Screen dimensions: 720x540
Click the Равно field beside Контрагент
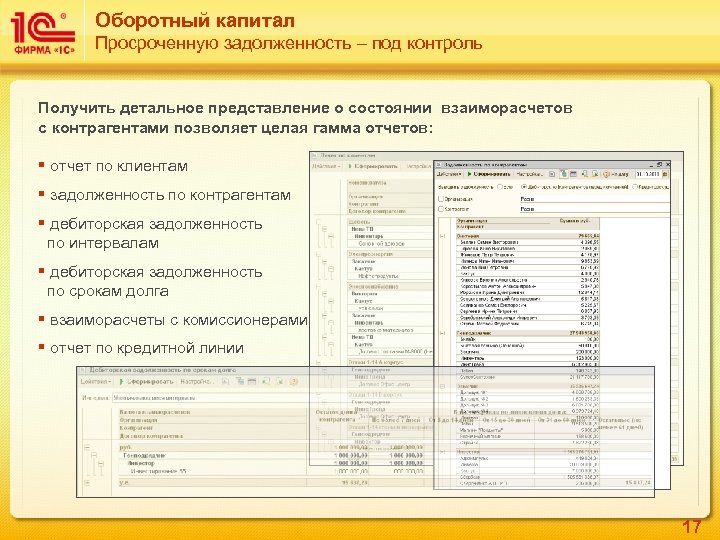point(594,209)
